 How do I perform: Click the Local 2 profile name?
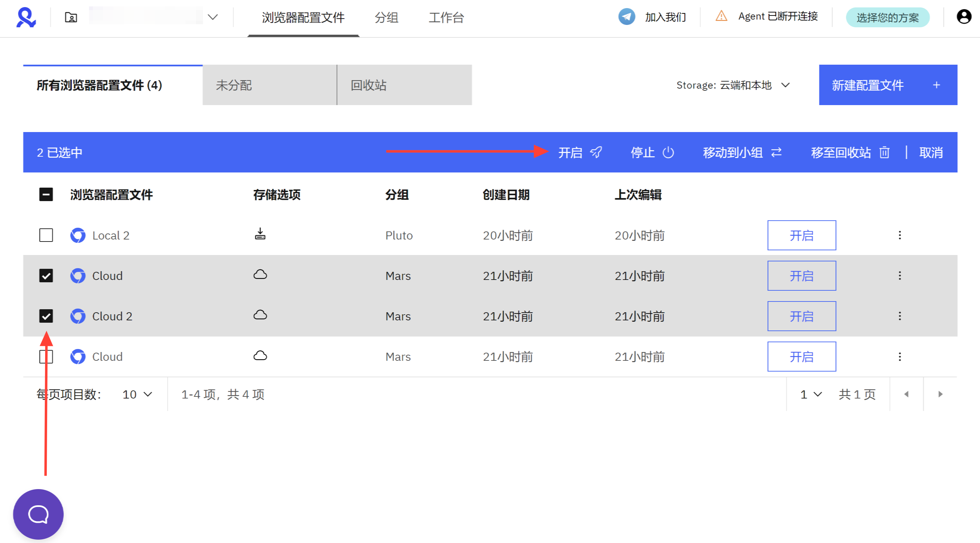pos(111,235)
